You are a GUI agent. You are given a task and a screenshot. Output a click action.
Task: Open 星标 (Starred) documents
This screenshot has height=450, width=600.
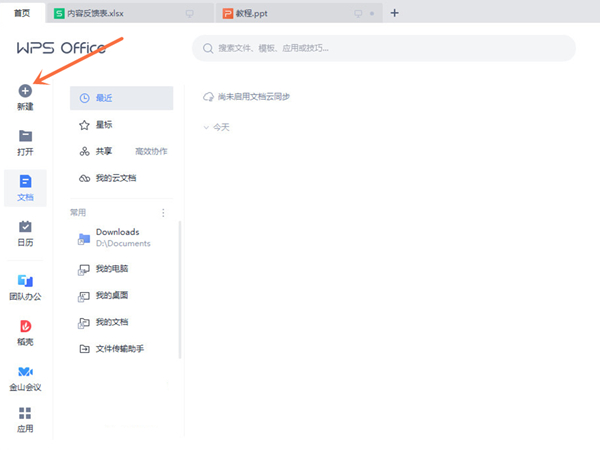tap(104, 125)
